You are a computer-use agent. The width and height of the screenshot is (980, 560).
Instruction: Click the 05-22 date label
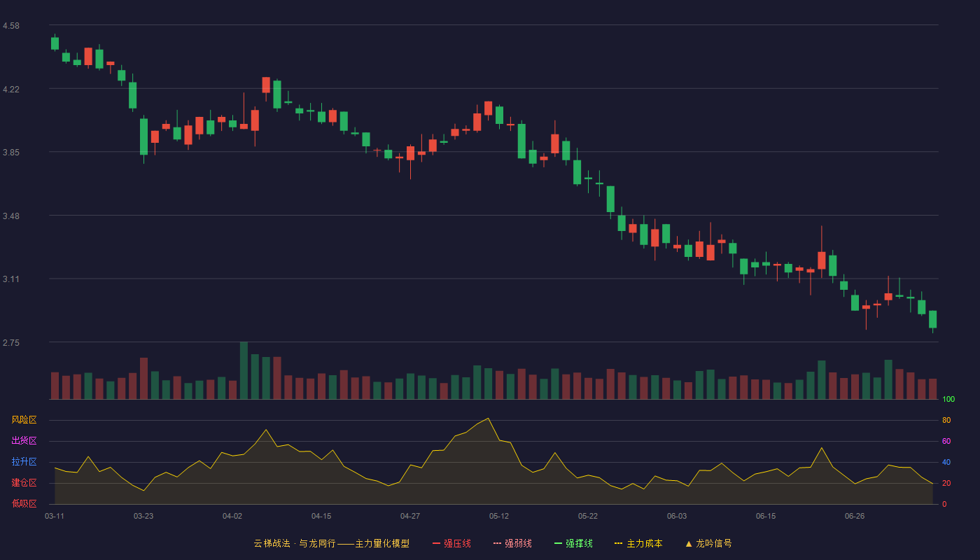click(588, 516)
